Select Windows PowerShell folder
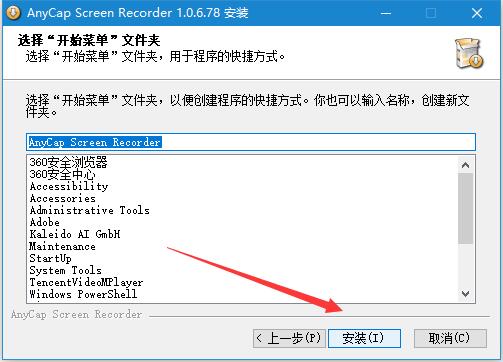The width and height of the screenshot is (503, 362). pos(83,294)
